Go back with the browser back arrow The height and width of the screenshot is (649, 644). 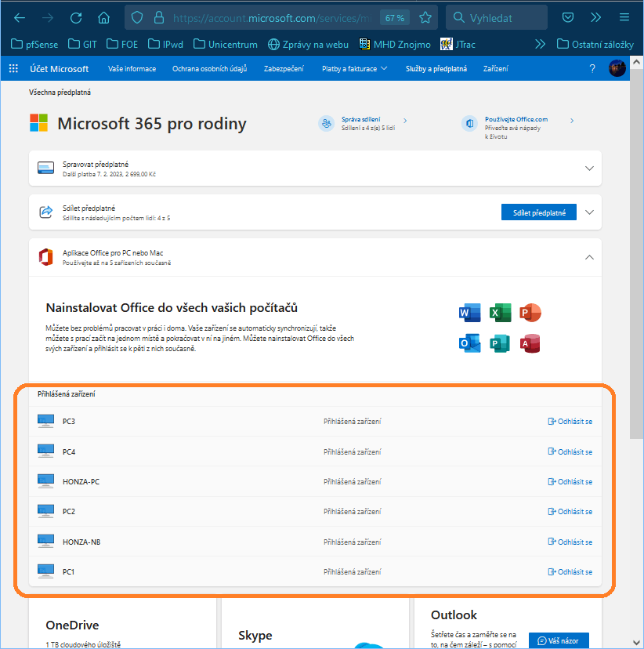pos(20,18)
